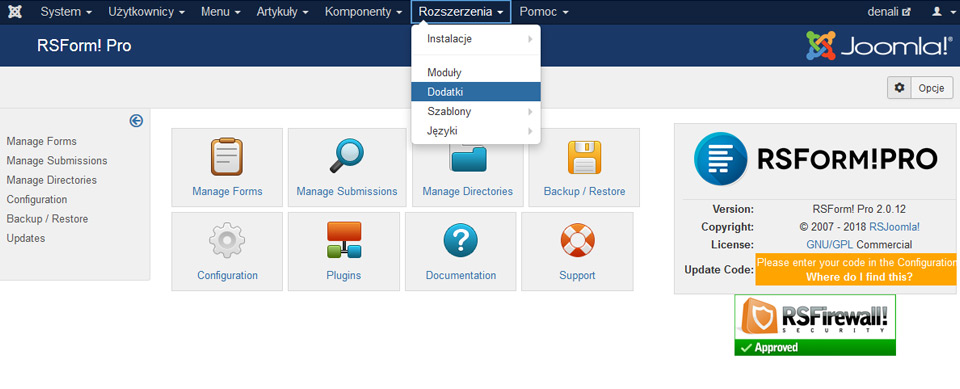
Task: Open Configuration in the sidebar
Action: pos(37,199)
